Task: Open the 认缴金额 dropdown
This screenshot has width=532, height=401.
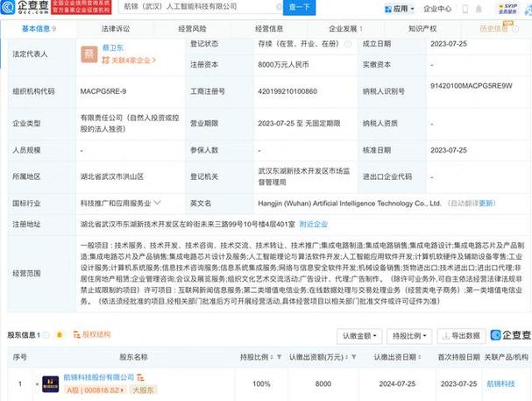Action: point(359,336)
